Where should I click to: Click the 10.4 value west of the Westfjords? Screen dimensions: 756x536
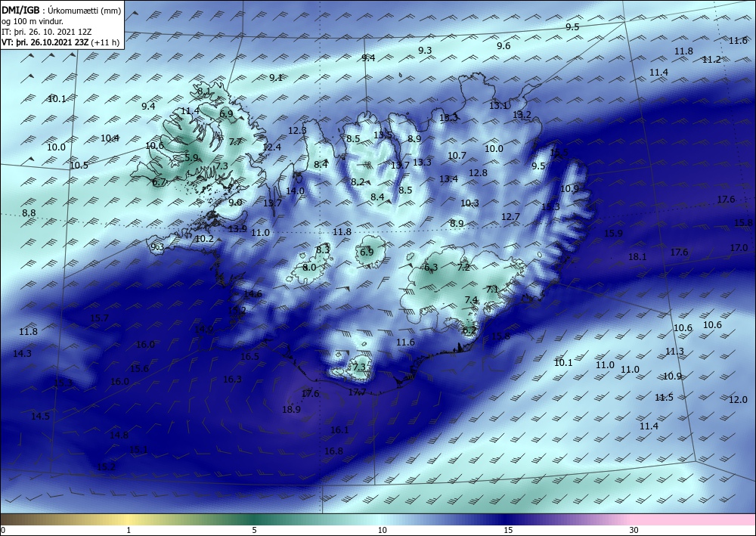point(110,138)
